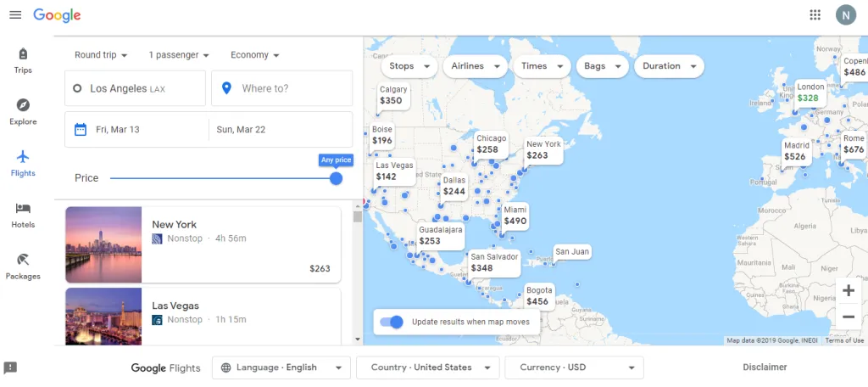Open Explore in sidebar
Image resolution: width=868 pixels, height=387 pixels.
(23, 113)
